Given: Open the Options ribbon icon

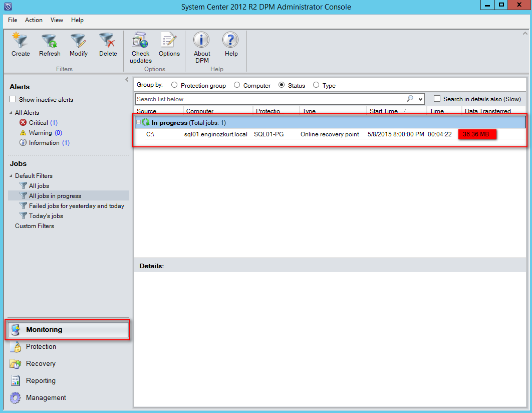Looking at the screenshot, I should tap(169, 40).
